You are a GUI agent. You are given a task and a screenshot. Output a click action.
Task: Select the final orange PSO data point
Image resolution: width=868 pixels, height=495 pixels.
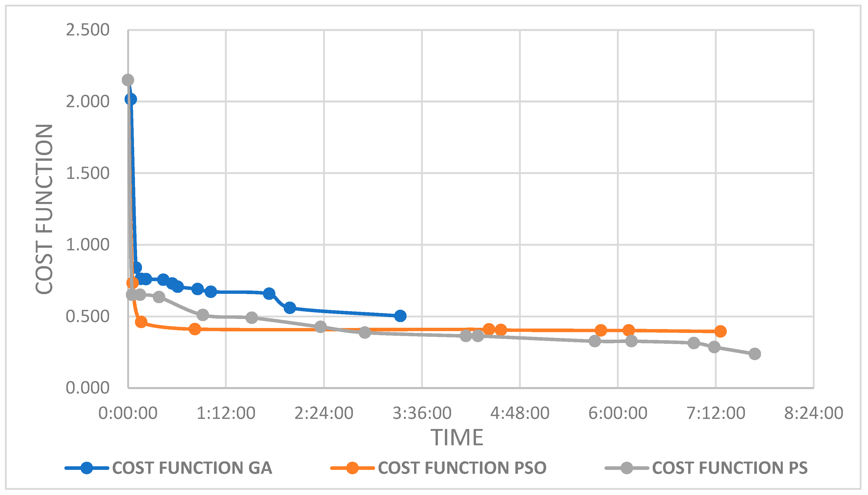tap(720, 331)
